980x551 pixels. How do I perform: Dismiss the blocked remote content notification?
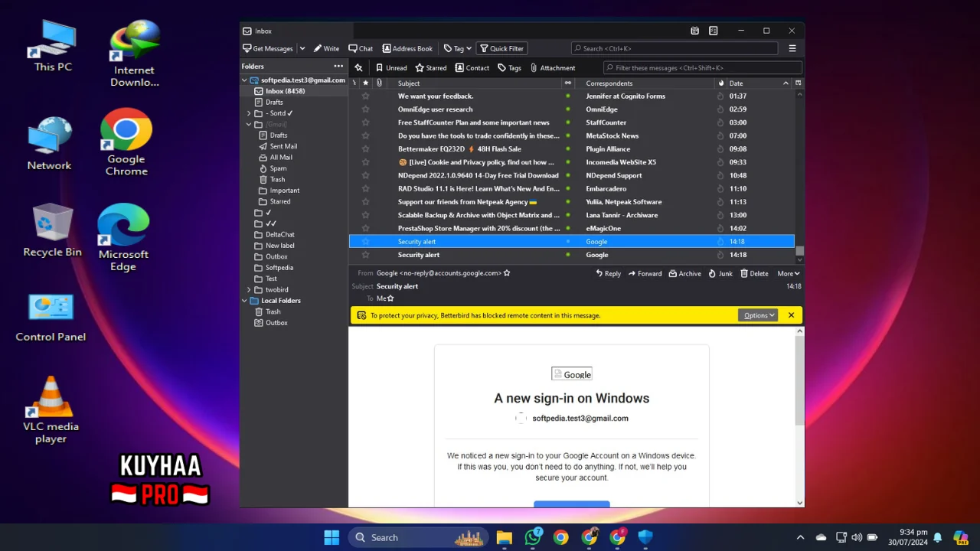point(791,315)
